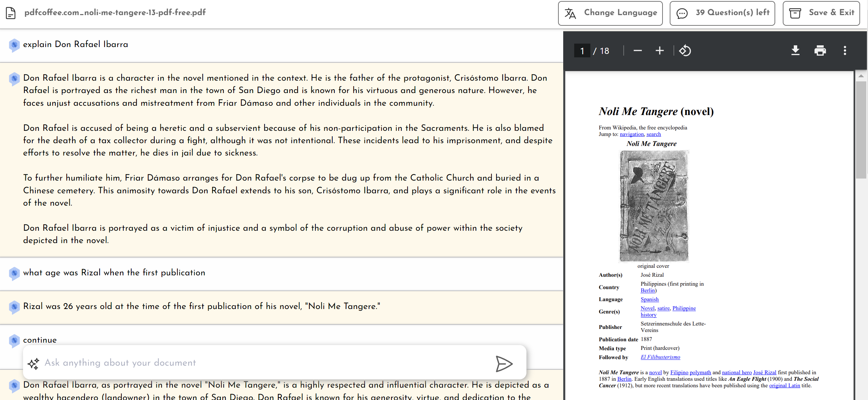This screenshot has width=868, height=400.
Task: Click the PDF vertical scrollbar thumb
Action: click(x=861, y=130)
